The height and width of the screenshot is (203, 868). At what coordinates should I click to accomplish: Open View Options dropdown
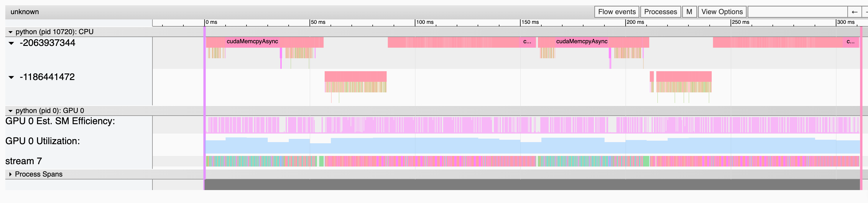[x=722, y=12]
